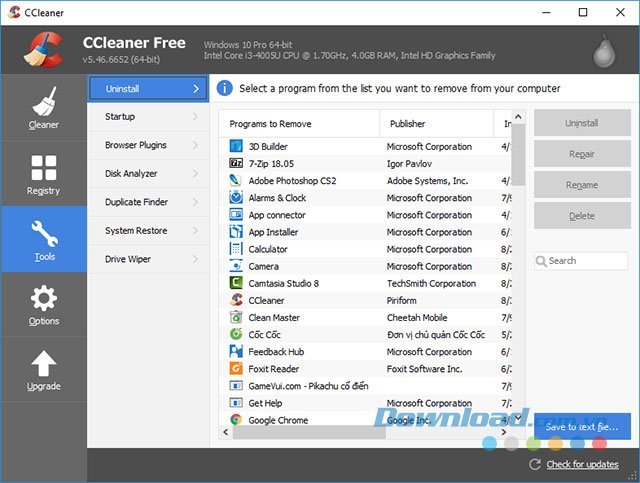Expand the Drive Wiper chevron
The height and width of the screenshot is (483, 640).
(x=196, y=259)
